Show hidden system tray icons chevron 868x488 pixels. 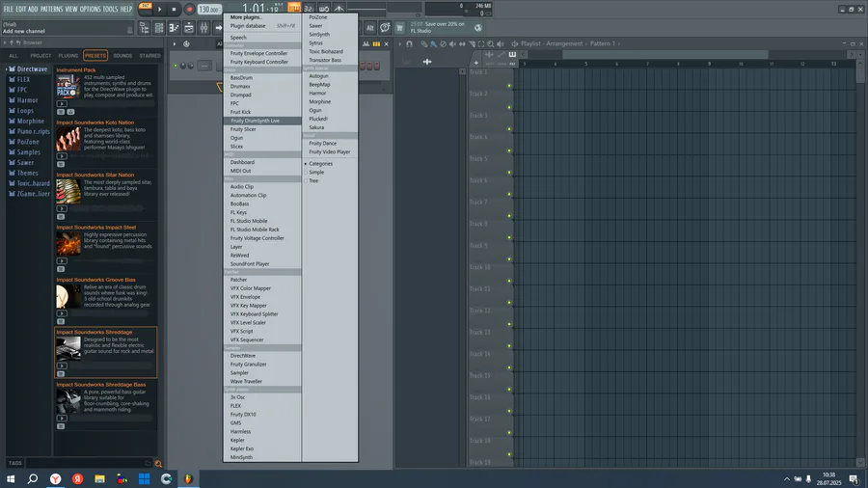(x=787, y=479)
